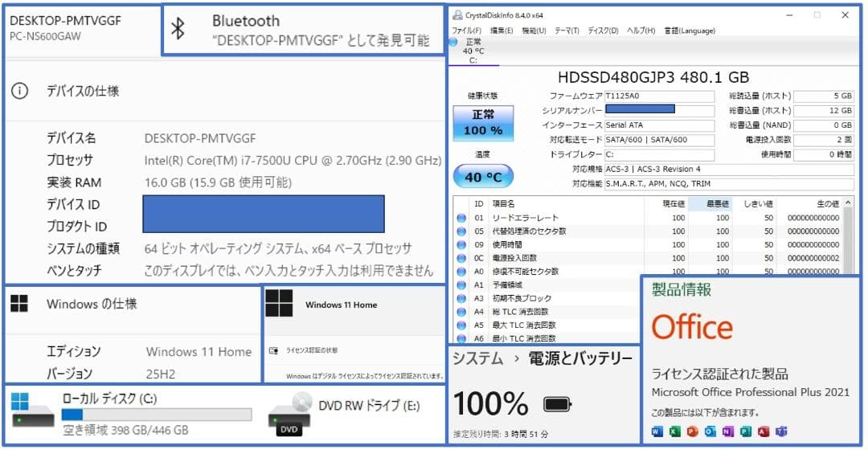The image size is (868, 450).
Task: Click the status circle for 0C 電源投入回数 row
Action: [461, 258]
